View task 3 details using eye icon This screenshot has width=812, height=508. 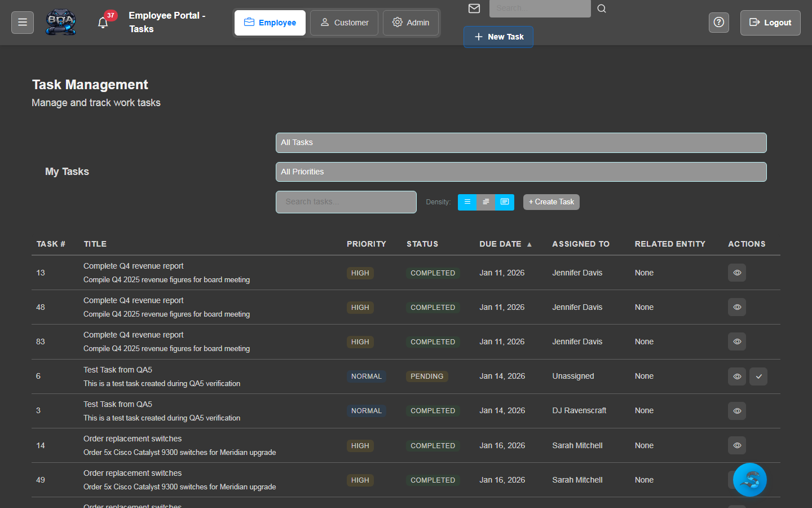[x=736, y=411]
